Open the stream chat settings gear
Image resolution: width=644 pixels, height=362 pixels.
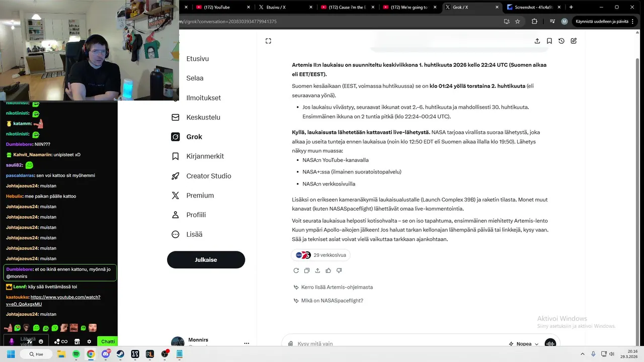(89, 342)
